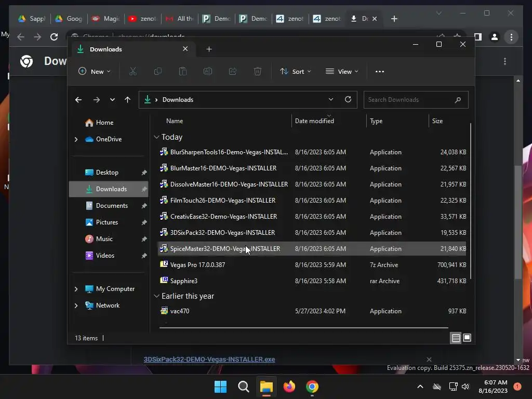This screenshot has height=399, width=532.
Task: Select BlurMaster16-DEMO-Vegas-INSTALLER file
Action: click(x=312, y=168)
